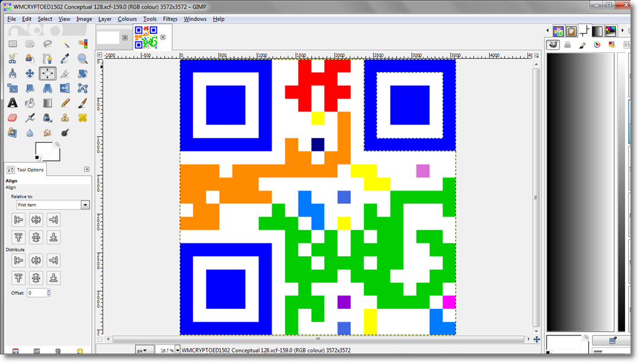Screen dimensions: 640x364
Task: Select the Paths tool
Action: [47, 59]
